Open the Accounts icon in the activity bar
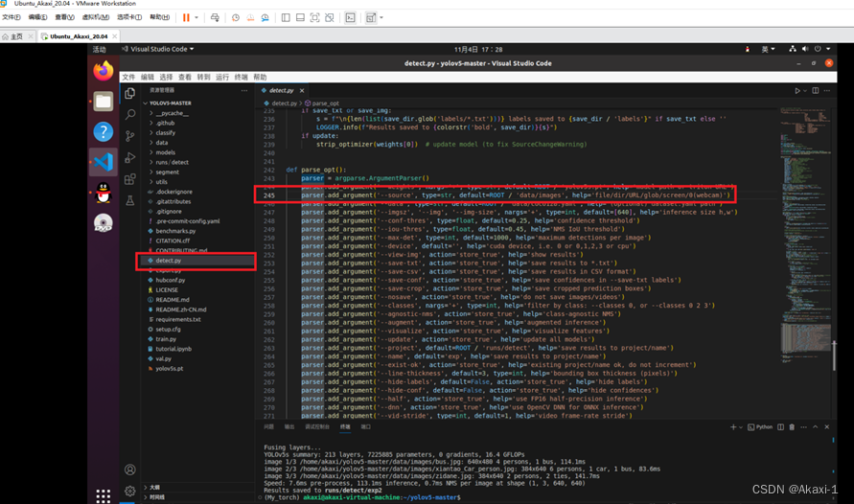 [129, 470]
